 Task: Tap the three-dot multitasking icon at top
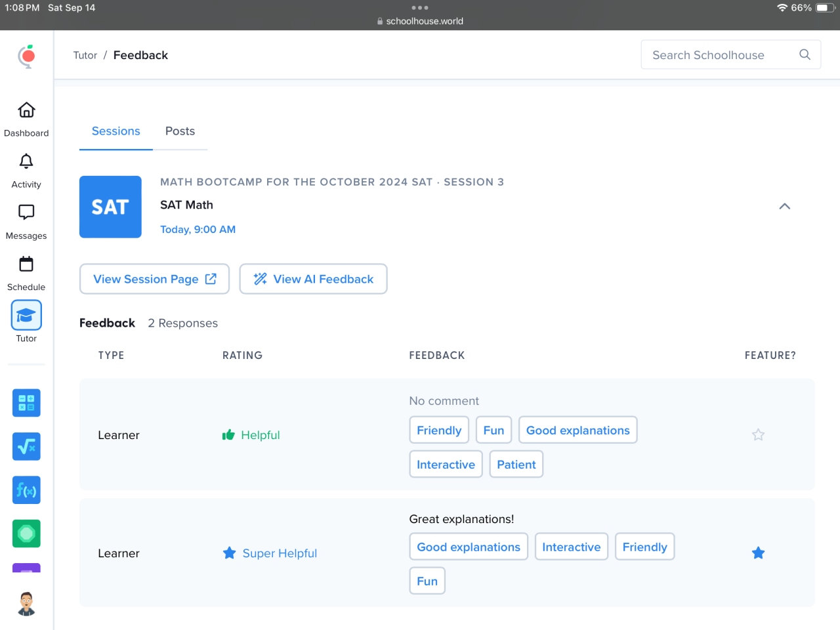click(x=420, y=8)
